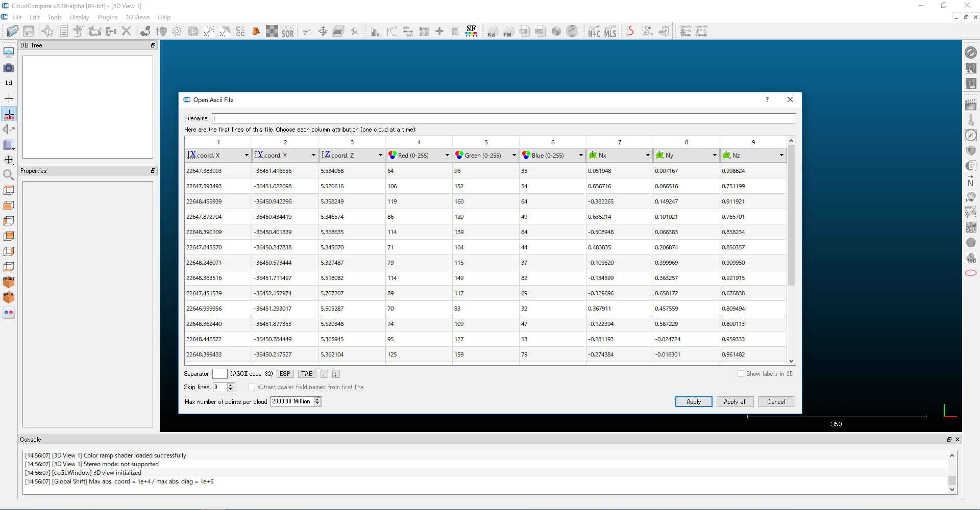The width and height of the screenshot is (980, 510).
Task: Click the histogram icon in toolbar
Action: pyautogui.click(x=376, y=32)
